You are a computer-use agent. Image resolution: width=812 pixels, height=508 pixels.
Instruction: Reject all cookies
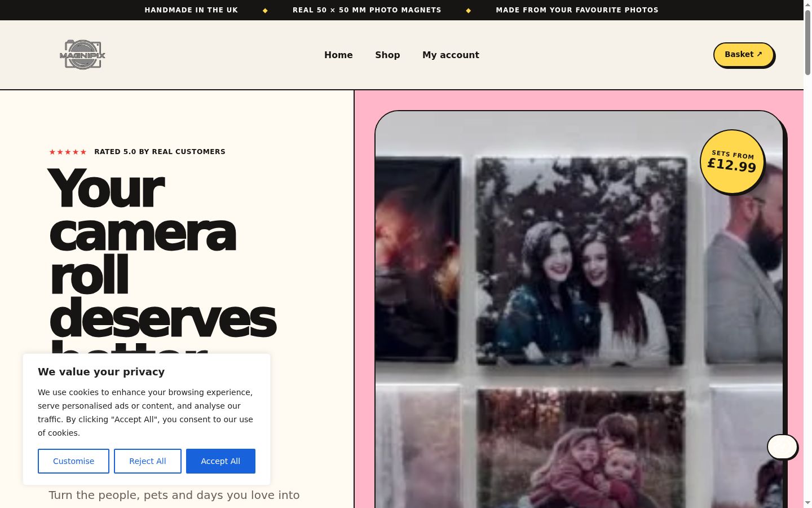(148, 461)
